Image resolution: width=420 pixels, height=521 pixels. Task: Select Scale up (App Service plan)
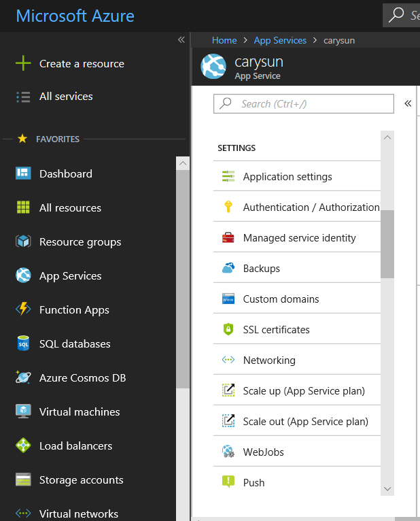tap(297, 390)
